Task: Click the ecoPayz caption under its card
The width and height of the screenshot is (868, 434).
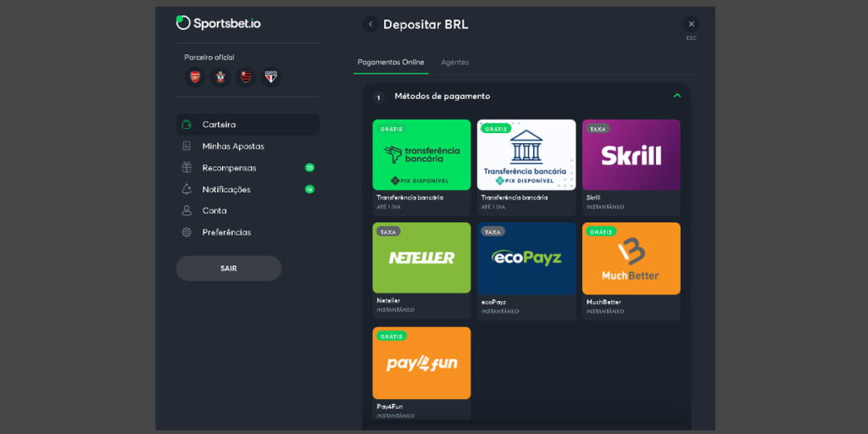Action: pyautogui.click(x=493, y=302)
